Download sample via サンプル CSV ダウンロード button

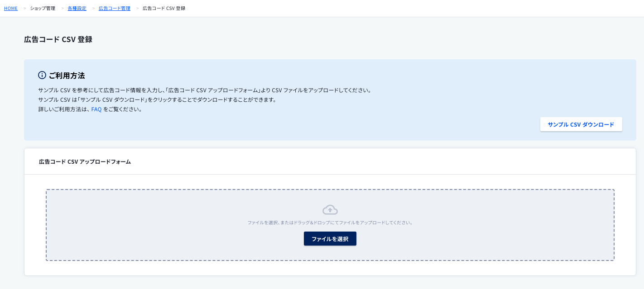pos(581,124)
